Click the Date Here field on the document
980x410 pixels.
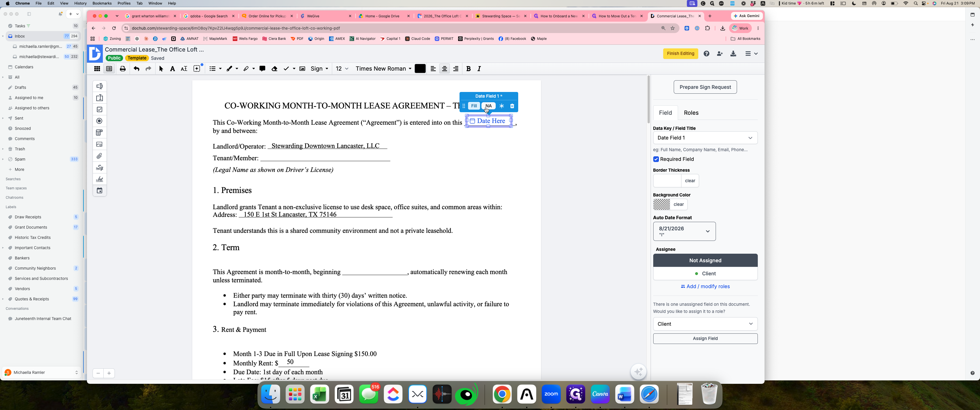point(489,121)
